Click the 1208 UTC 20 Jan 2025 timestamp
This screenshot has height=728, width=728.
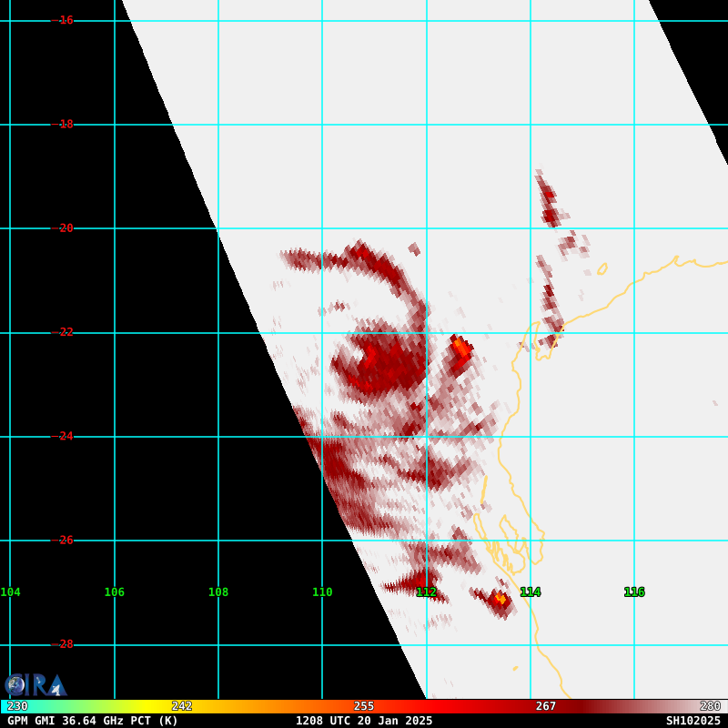(x=364, y=721)
